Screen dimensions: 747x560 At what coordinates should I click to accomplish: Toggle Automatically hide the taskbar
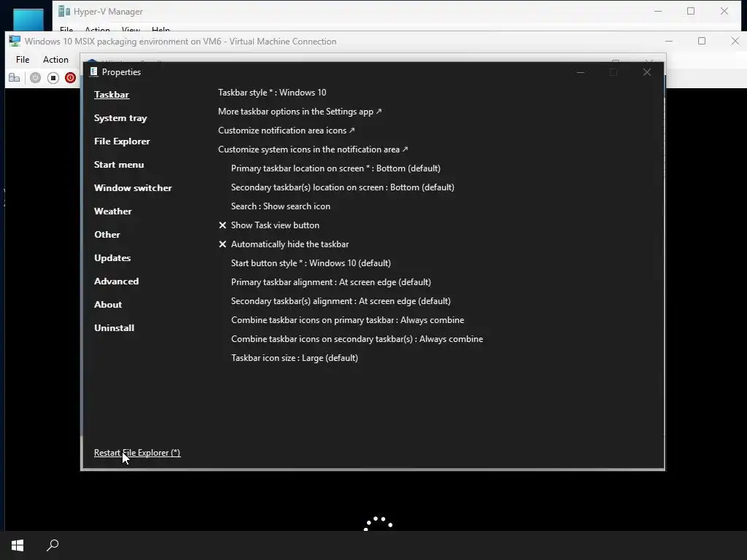[x=284, y=244]
